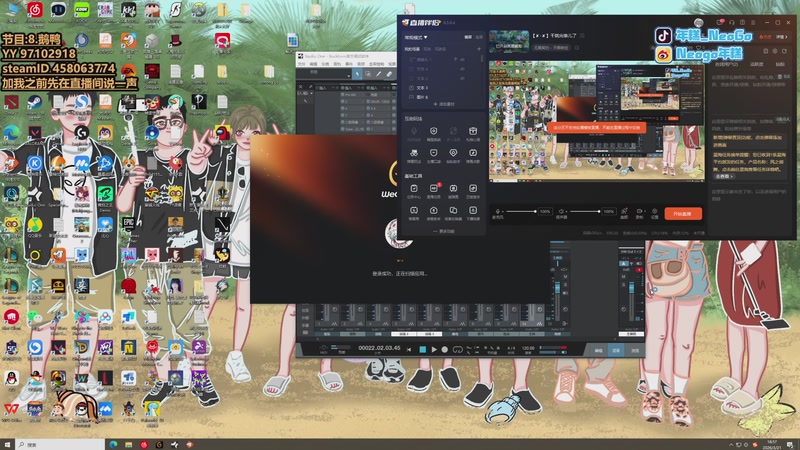Solo the selected mixer channel with S

pyautogui.click(x=565, y=285)
